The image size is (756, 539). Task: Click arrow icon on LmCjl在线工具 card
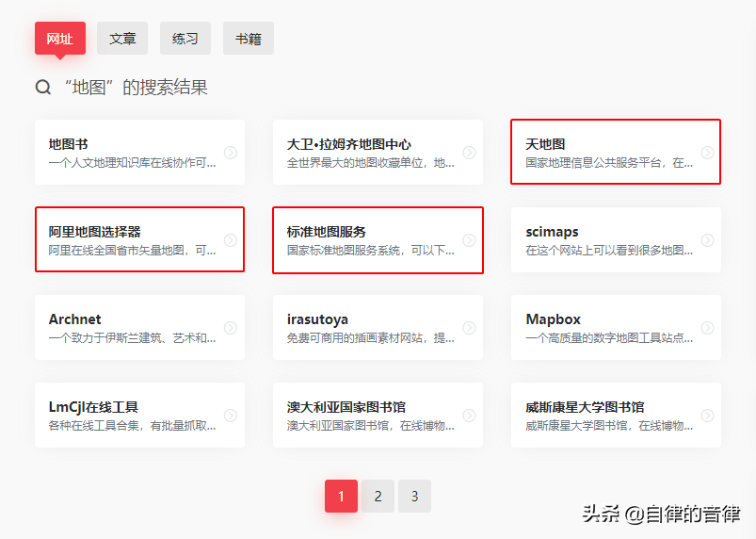pos(231,416)
